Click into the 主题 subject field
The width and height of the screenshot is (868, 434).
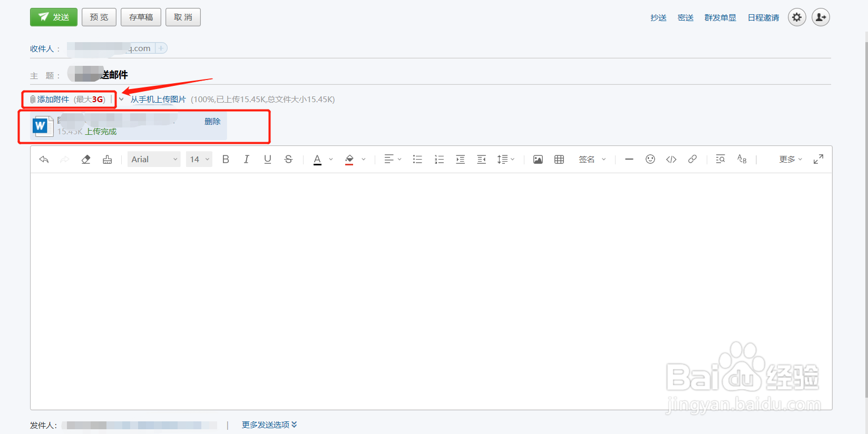[x=448, y=75]
